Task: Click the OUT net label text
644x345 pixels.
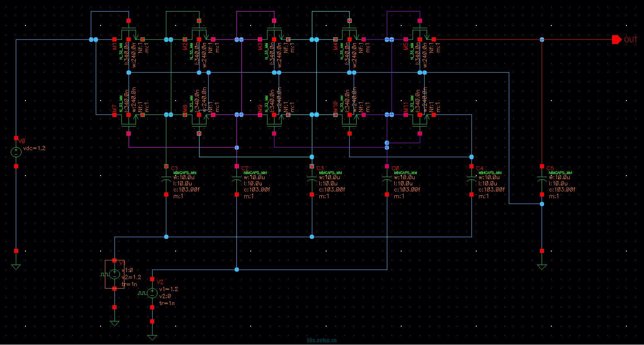Action: tap(631, 40)
